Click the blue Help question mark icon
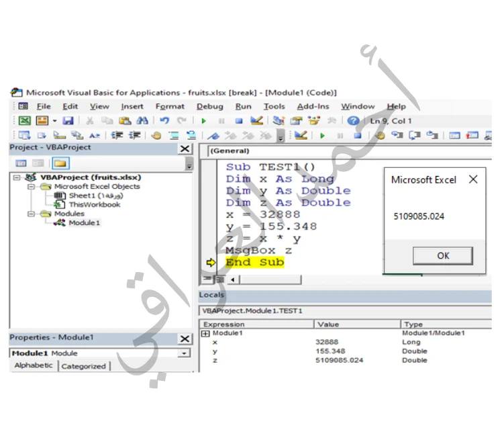The height and width of the screenshot is (446, 504). coord(353,121)
